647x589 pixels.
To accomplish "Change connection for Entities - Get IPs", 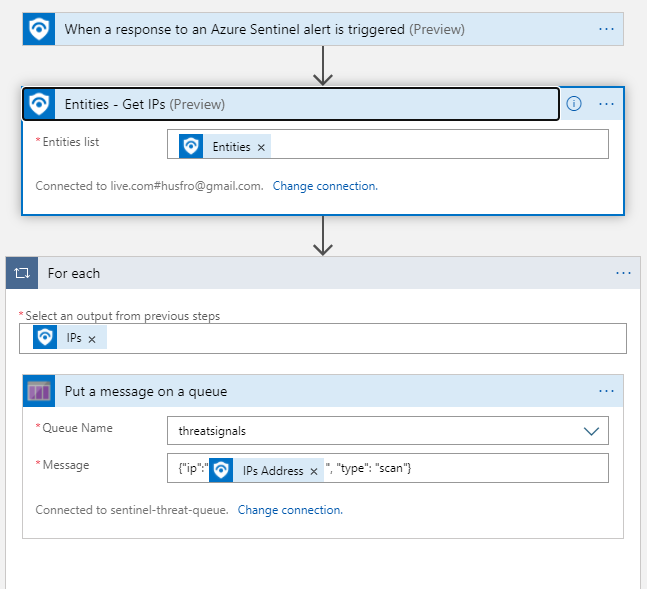I will click(x=325, y=186).
